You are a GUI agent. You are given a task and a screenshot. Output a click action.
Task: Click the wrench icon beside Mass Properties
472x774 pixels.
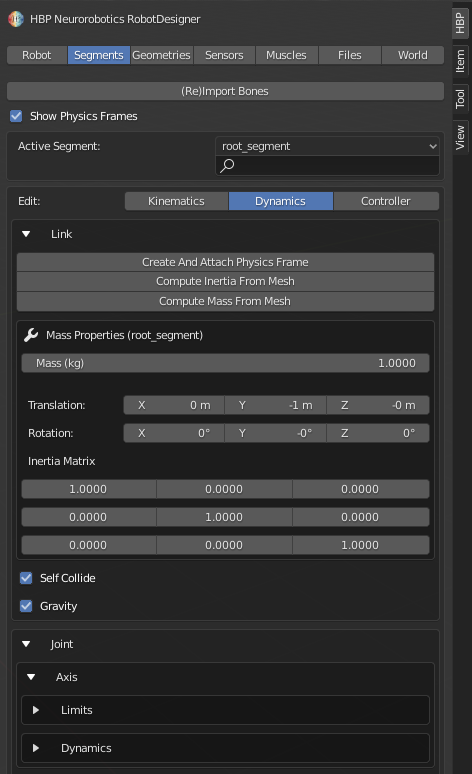(31, 335)
